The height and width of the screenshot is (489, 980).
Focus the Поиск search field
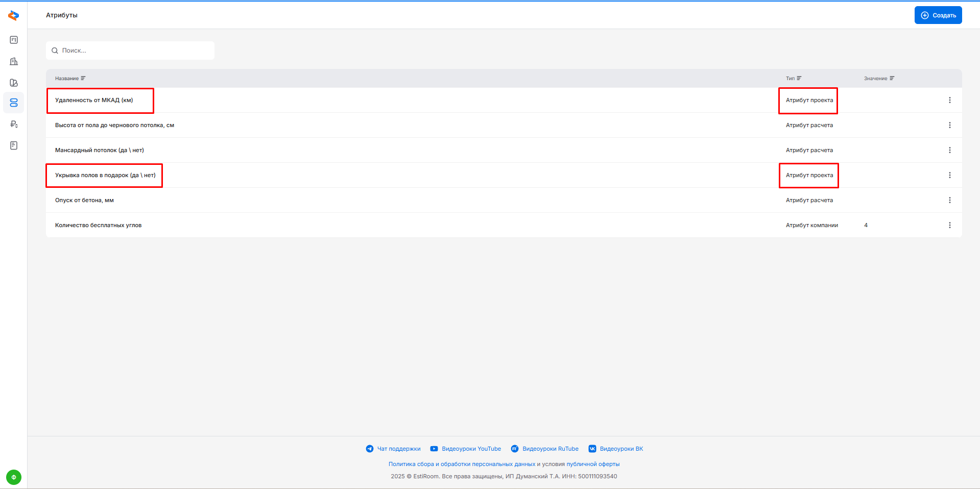click(135, 51)
